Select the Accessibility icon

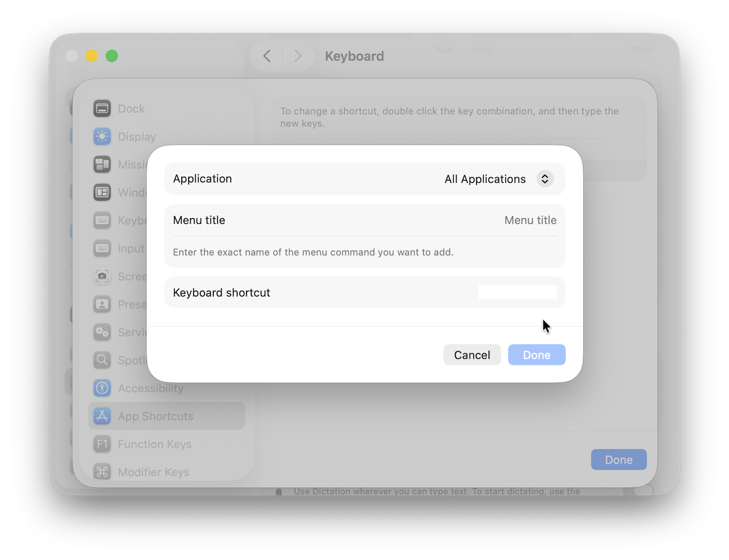click(x=102, y=388)
